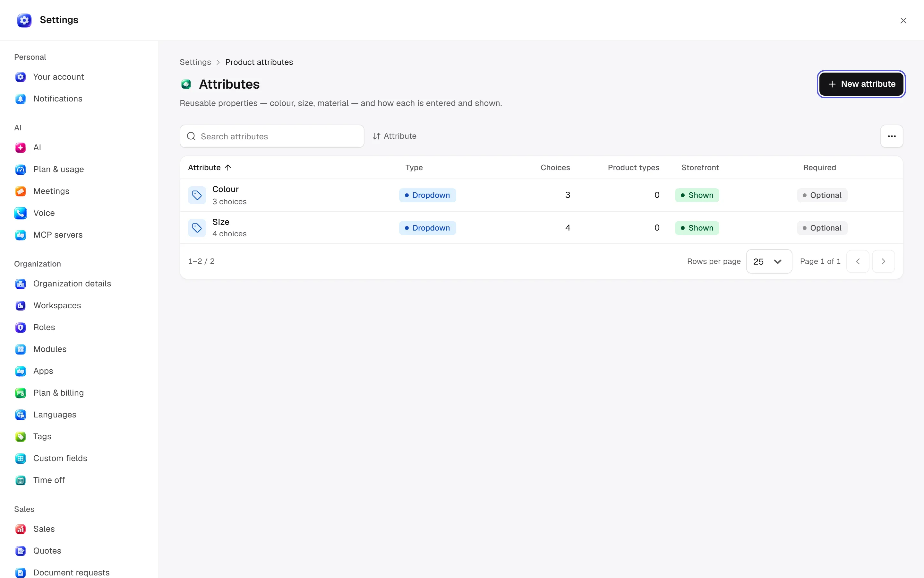Open the Size attribute row name
This screenshot has height=578, width=924.
221,222
